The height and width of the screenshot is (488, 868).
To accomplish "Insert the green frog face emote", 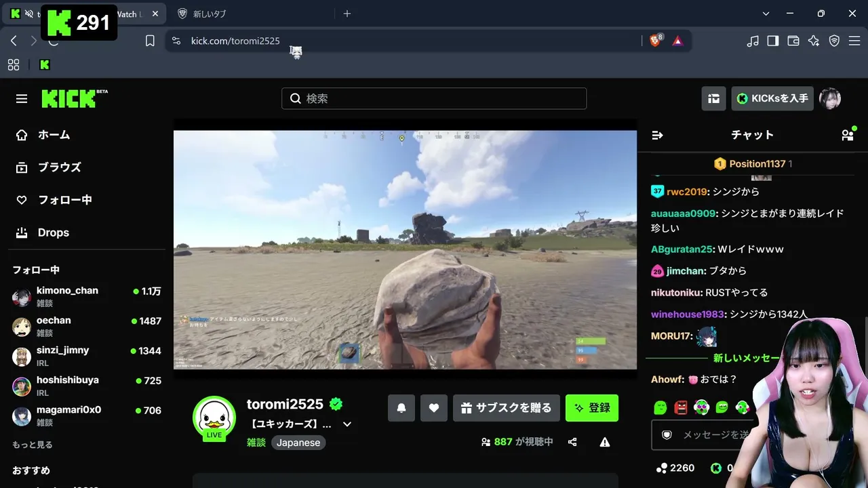I will (722, 407).
